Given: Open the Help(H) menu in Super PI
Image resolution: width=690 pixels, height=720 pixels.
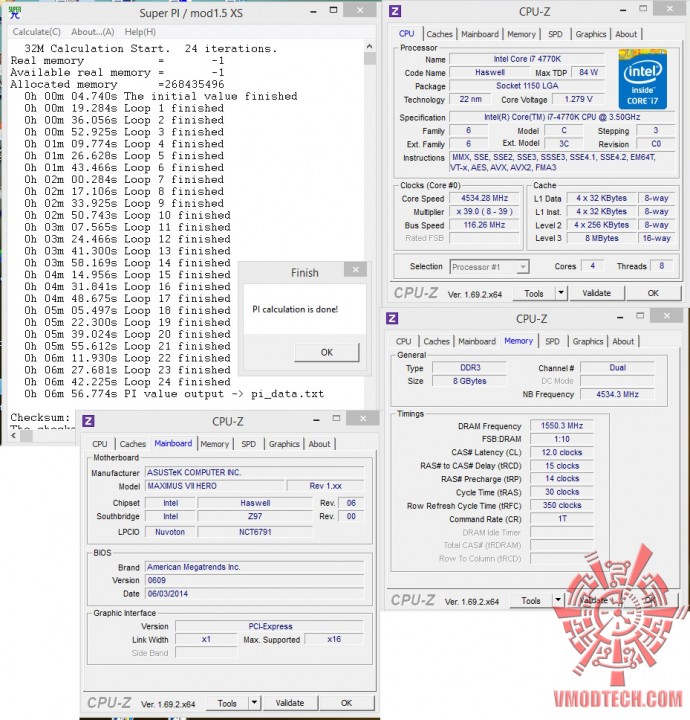Looking at the screenshot, I should 140,32.
